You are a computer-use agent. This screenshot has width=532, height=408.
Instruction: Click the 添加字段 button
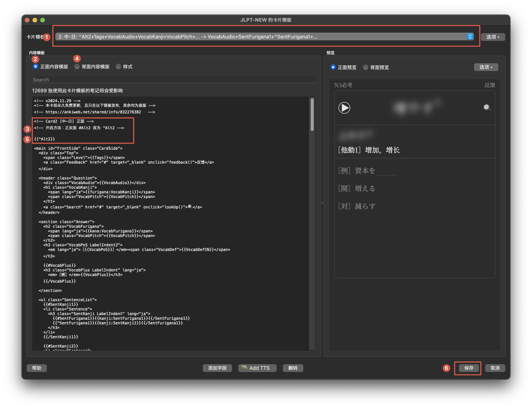click(217, 368)
